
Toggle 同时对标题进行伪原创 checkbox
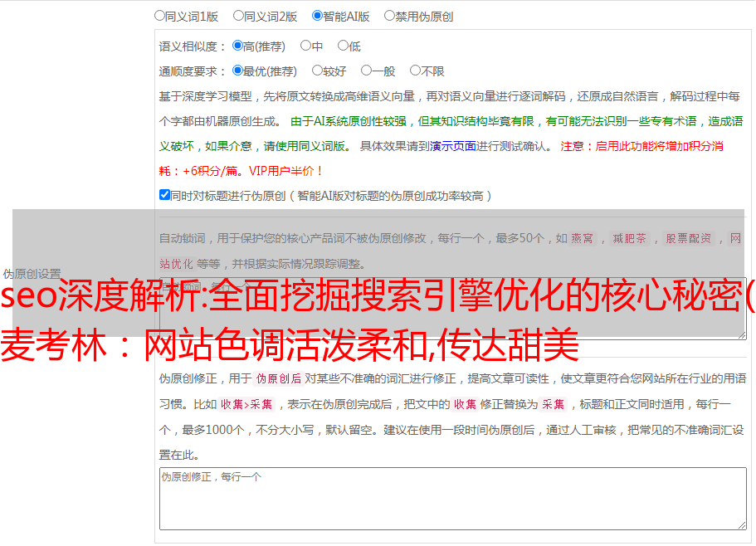click(164, 195)
